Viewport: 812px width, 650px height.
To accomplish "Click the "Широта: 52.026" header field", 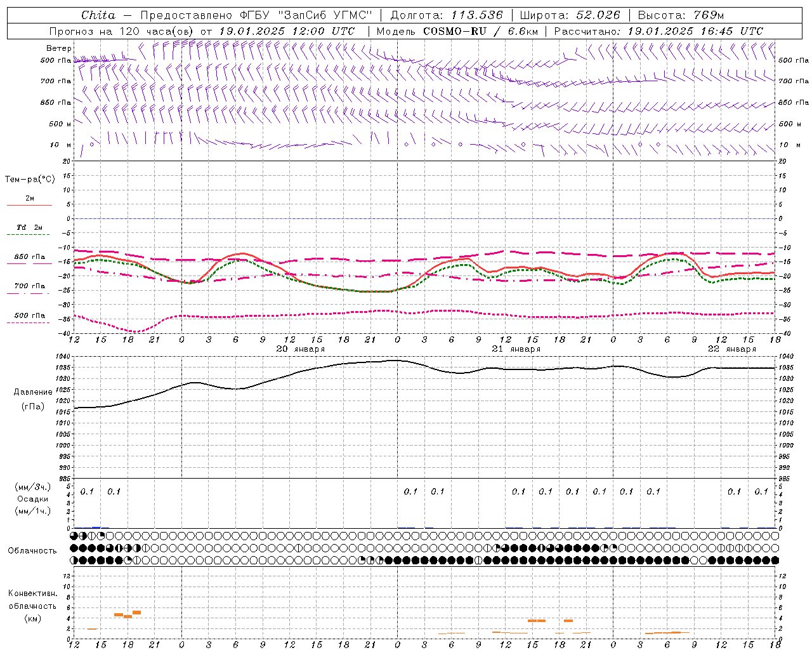I will coord(570,15).
